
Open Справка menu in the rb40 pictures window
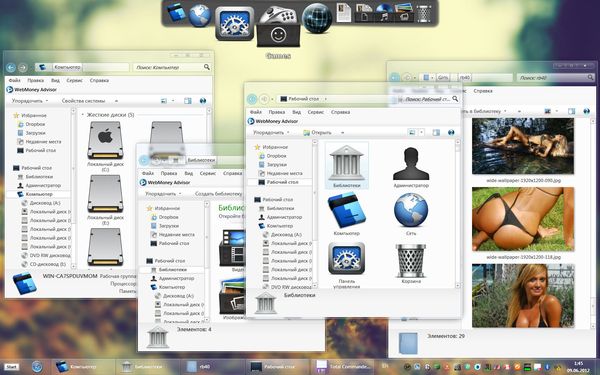(x=483, y=91)
